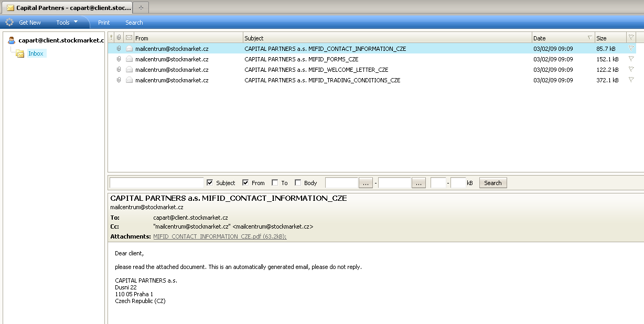Select the MIFID_CONTACT_INFORMATION_CZE subject in list
The width and height of the screenshot is (644, 324).
click(325, 49)
